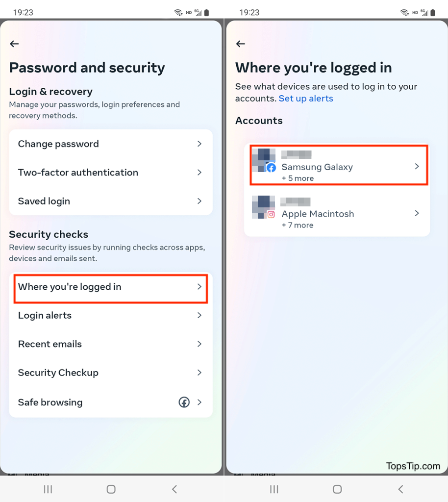Tap Facebook badge on Samsung Galaxy account
The width and height of the screenshot is (448, 502).
click(x=271, y=168)
